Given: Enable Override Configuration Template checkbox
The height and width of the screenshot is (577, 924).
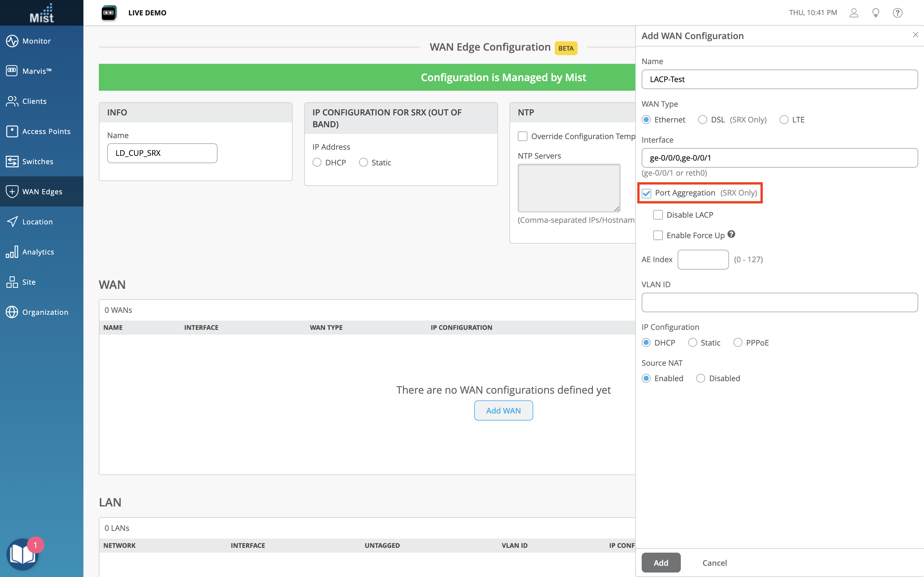Looking at the screenshot, I should 522,136.
